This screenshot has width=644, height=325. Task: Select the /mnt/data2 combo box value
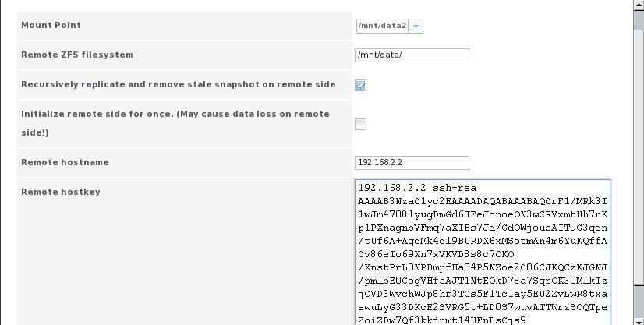click(382, 26)
